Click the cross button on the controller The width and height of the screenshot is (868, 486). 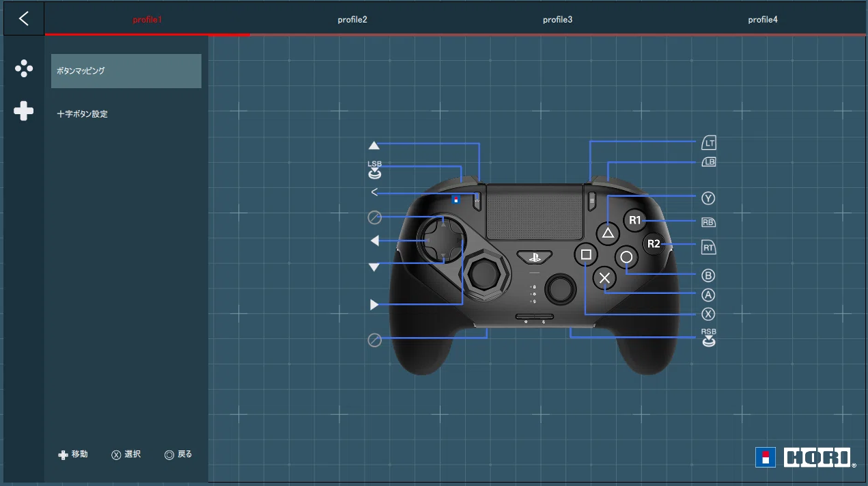click(604, 278)
